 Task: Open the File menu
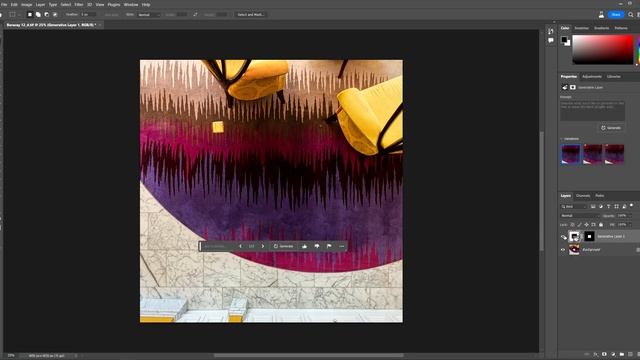(4, 4)
